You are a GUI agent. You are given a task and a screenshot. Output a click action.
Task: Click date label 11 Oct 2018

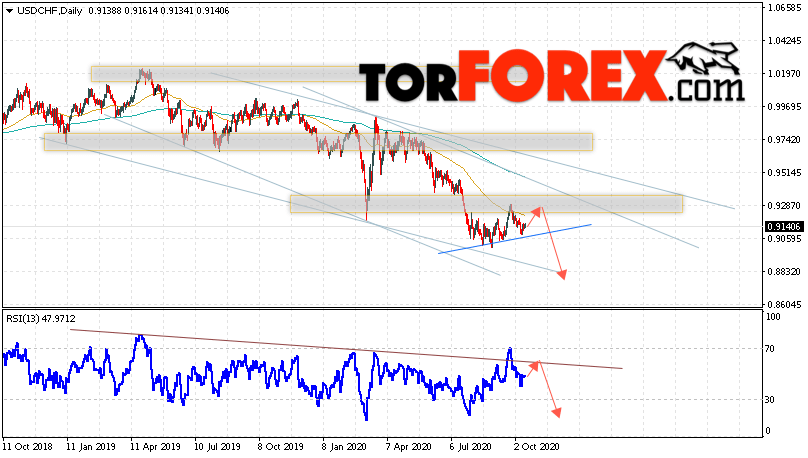point(27,447)
